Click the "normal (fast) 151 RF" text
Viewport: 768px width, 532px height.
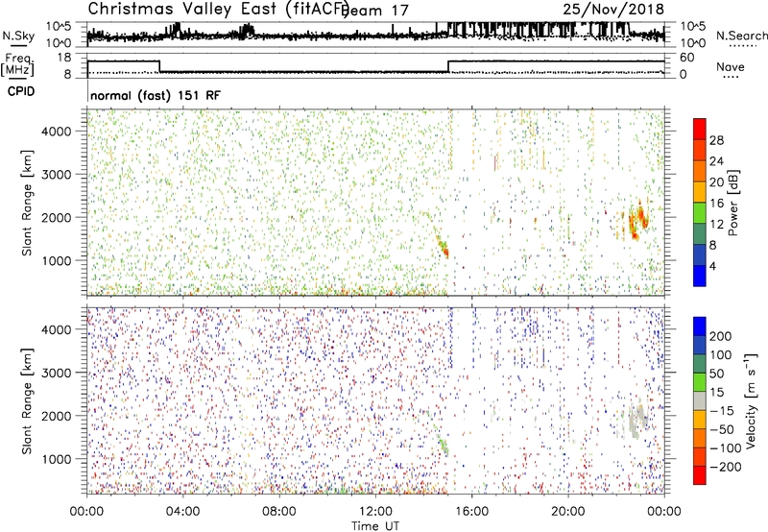pyautogui.click(x=156, y=95)
